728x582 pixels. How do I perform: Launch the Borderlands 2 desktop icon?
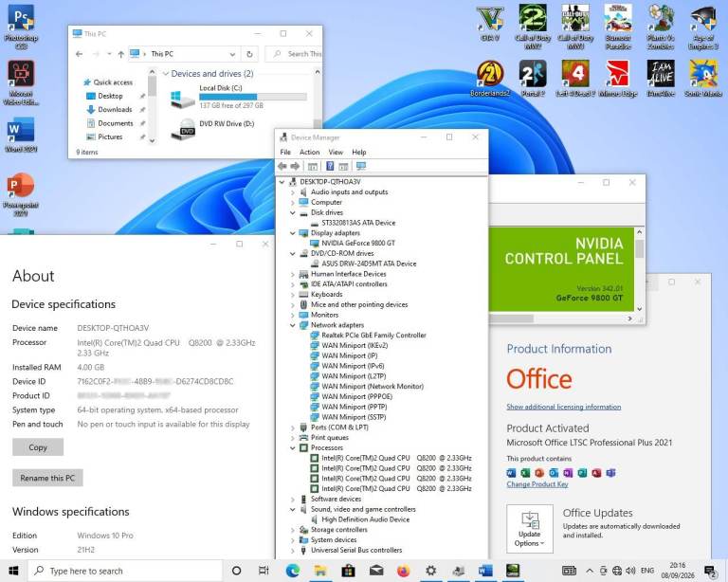point(490,79)
